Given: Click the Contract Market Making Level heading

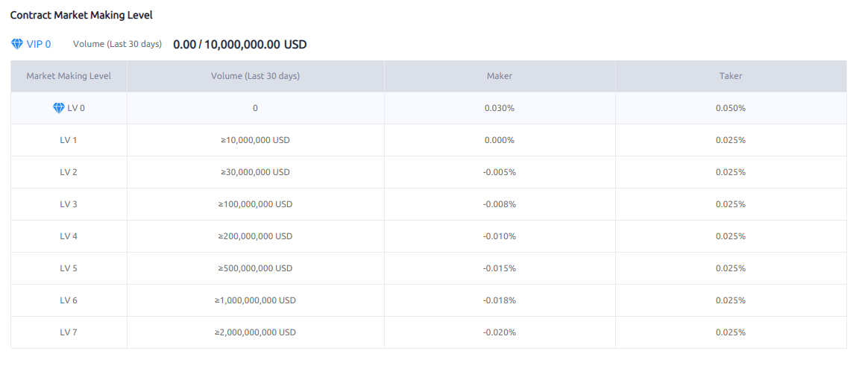Looking at the screenshot, I should pyautogui.click(x=81, y=15).
